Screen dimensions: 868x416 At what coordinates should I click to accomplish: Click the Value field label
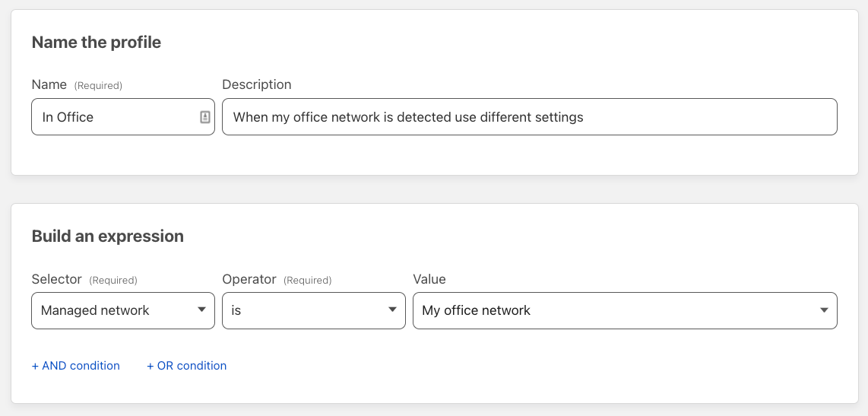pos(429,279)
